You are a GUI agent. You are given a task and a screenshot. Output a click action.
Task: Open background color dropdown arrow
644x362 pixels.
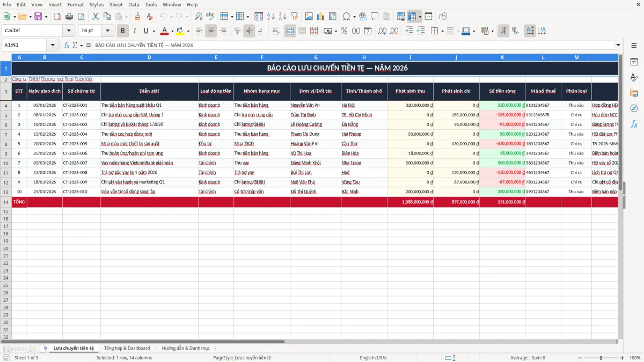tap(188, 31)
